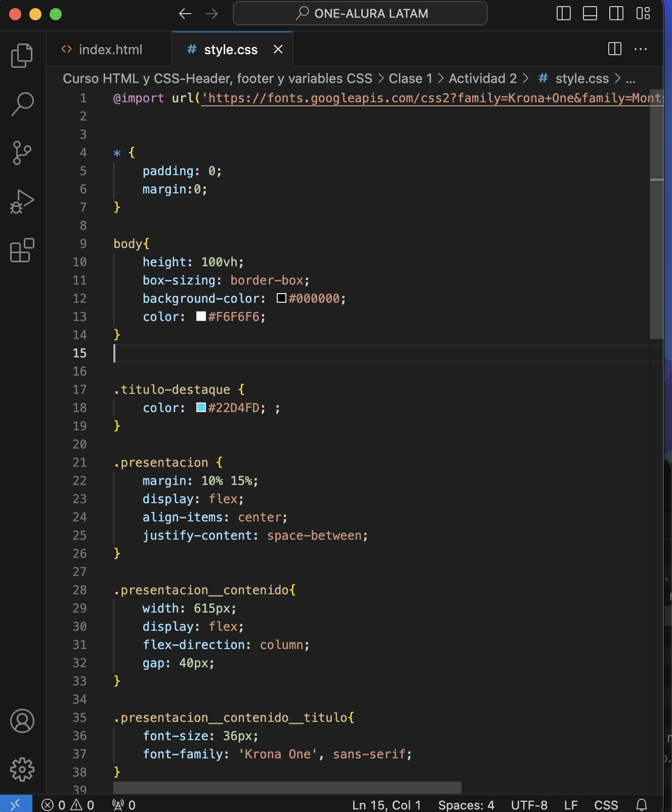Image resolution: width=672 pixels, height=812 pixels.
Task: Open the Source Control view
Action: [x=22, y=152]
